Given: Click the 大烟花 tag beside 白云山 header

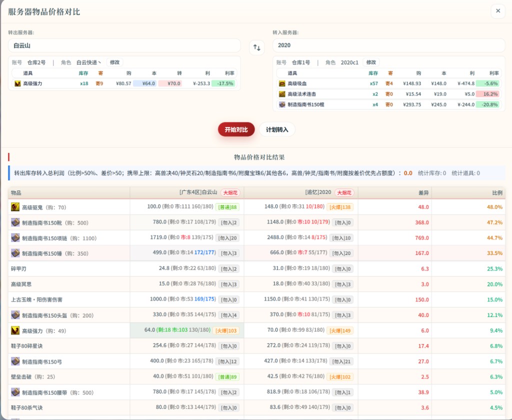Looking at the screenshot, I should (230, 192).
